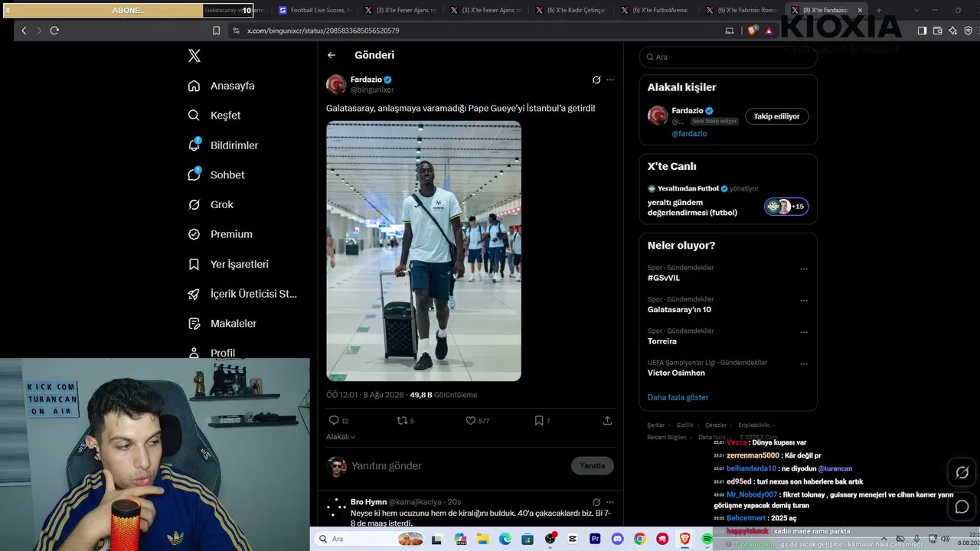The image size is (980, 551).
Task: Click the Yanıtla button
Action: pos(593,466)
